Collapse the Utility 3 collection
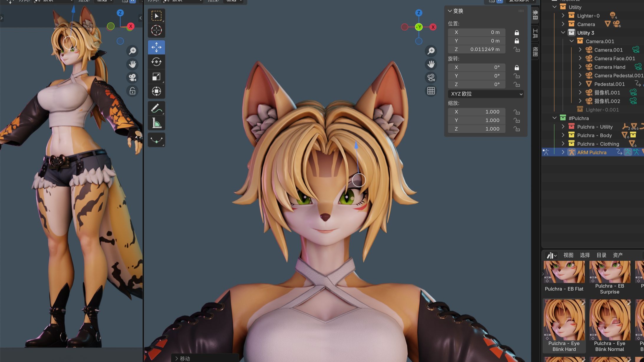This screenshot has height=362, width=644. tap(563, 33)
